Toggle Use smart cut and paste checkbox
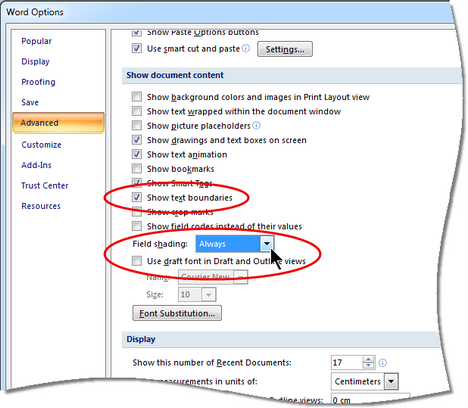Screen dimensions: 468x408 pos(137,48)
